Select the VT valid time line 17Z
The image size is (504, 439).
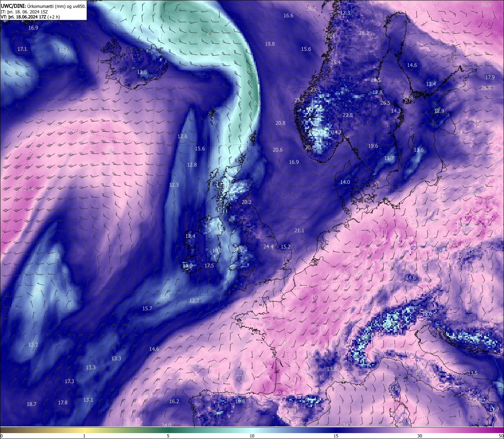pos(30,17)
